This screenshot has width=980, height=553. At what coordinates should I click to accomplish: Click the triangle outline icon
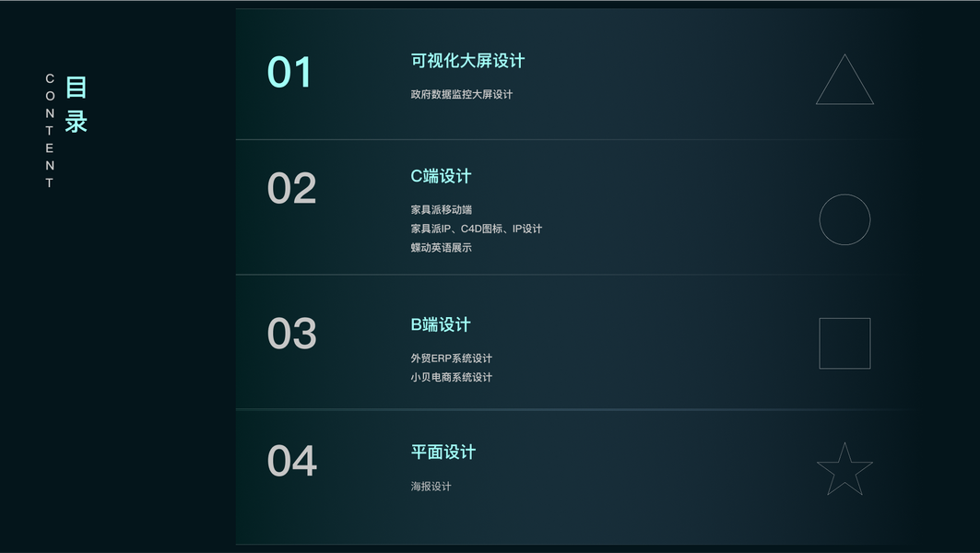click(x=844, y=83)
